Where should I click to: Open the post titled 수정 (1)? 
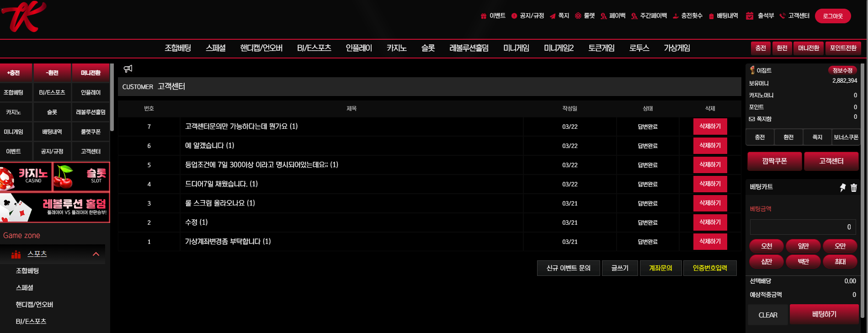196,222
